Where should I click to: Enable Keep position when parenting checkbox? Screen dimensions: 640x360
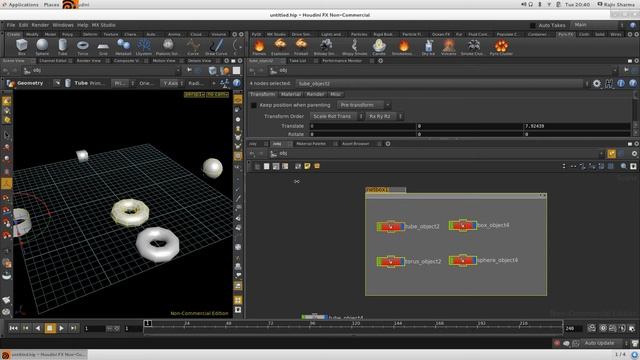click(x=253, y=105)
